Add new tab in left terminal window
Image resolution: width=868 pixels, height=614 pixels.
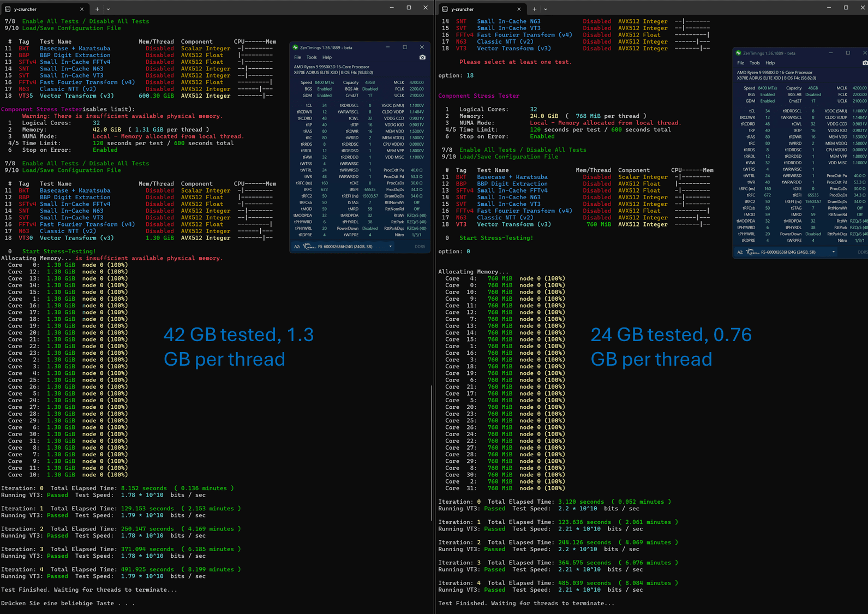tap(97, 9)
